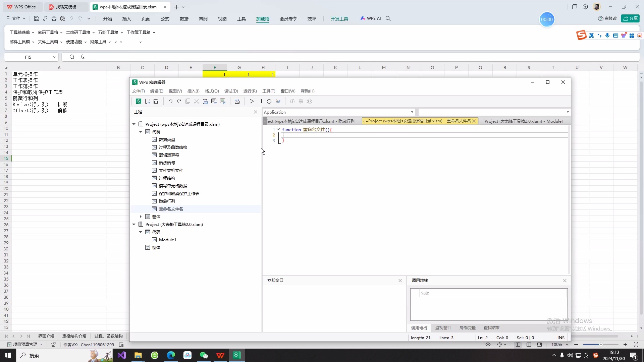Screen dimensions: 644x362
Task: Save the project in the macro editor
Action: pyautogui.click(x=156, y=101)
